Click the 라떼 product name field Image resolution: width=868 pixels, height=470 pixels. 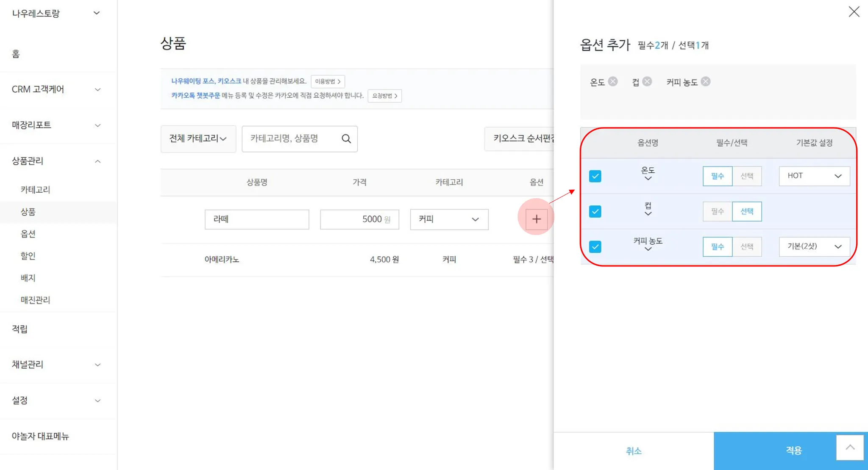[256, 219]
